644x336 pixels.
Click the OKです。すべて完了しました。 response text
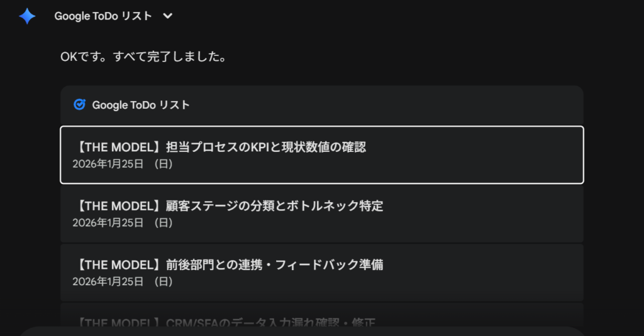click(143, 57)
